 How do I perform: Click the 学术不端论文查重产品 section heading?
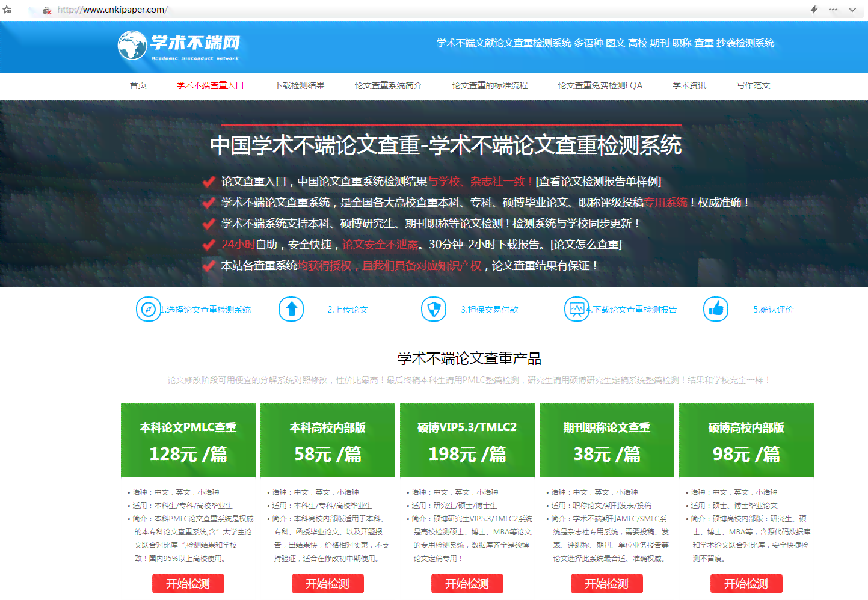tap(469, 359)
